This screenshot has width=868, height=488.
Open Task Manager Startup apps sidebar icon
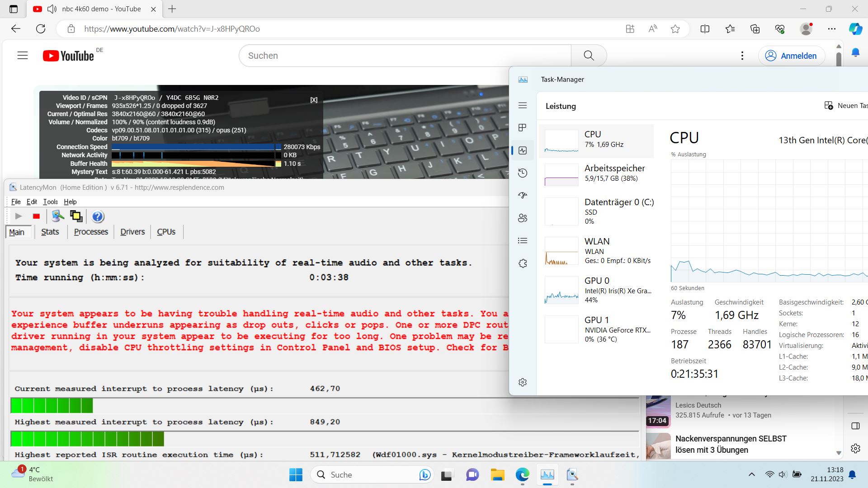point(523,196)
